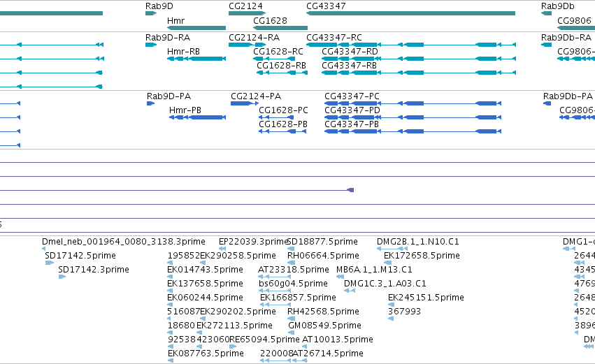Click protein CG43347-PC

tap(413, 103)
